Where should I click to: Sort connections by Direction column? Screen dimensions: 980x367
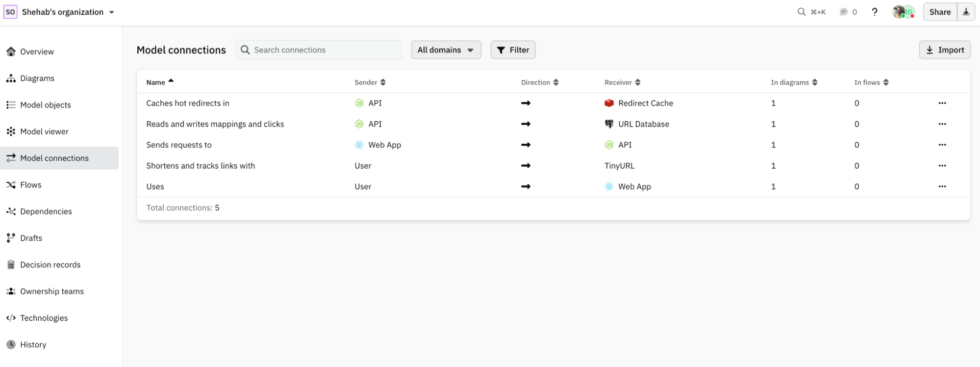point(540,82)
